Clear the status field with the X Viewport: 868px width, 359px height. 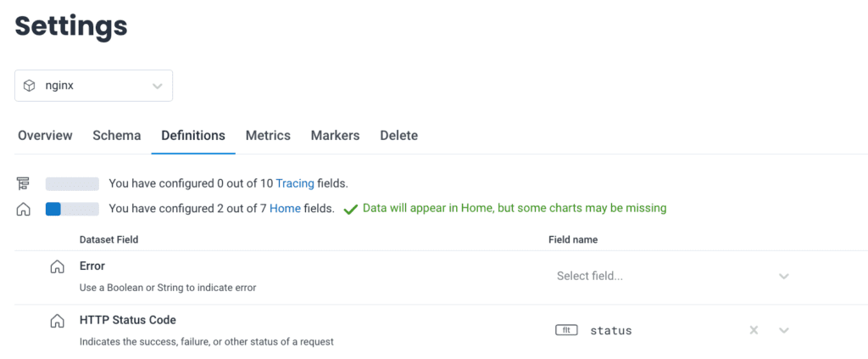[754, 330]
